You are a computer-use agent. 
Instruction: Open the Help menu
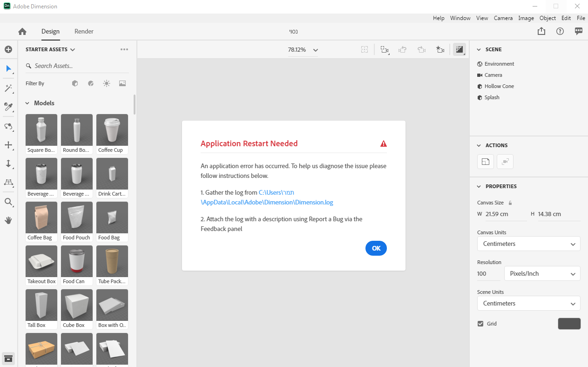439,18
